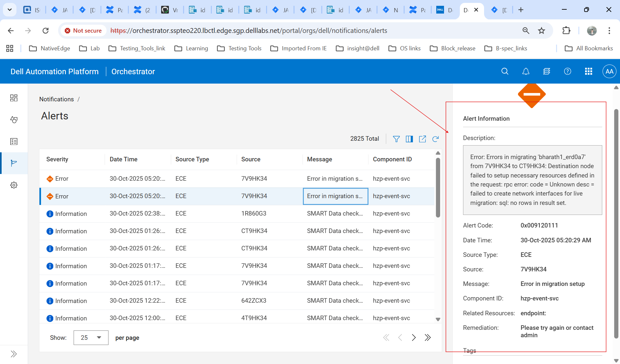Open the per page count dropdown
Screen dimensions: 620x364
click(91, 338)
